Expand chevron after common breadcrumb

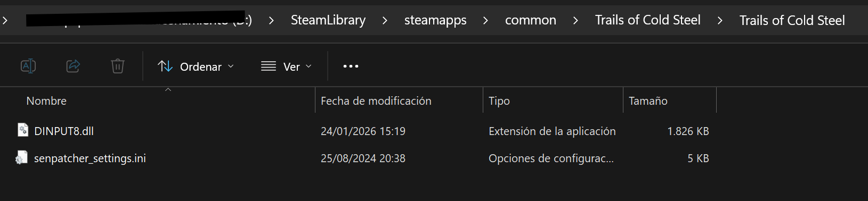point(575,20)
